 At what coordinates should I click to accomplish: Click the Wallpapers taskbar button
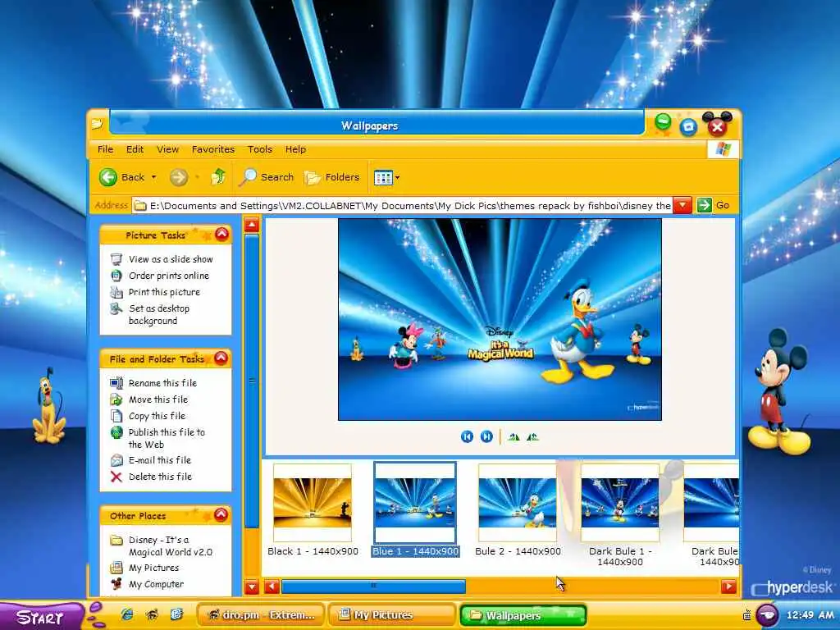(523, 615)
